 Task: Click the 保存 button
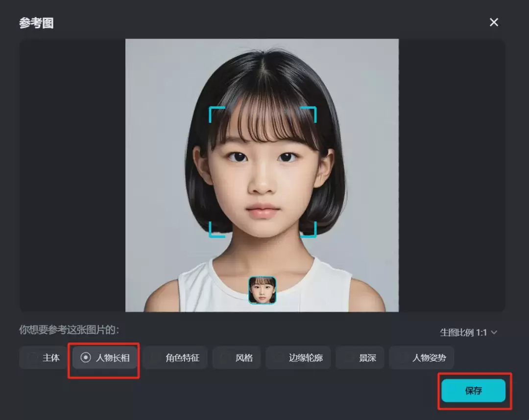pos(473,390)
